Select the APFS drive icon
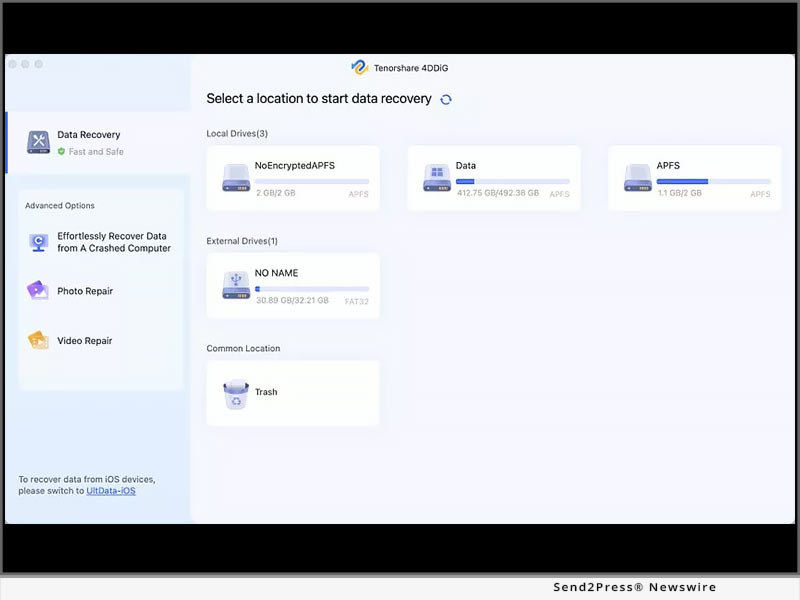Screen dimensions: 800x600 tap(638, 178)
